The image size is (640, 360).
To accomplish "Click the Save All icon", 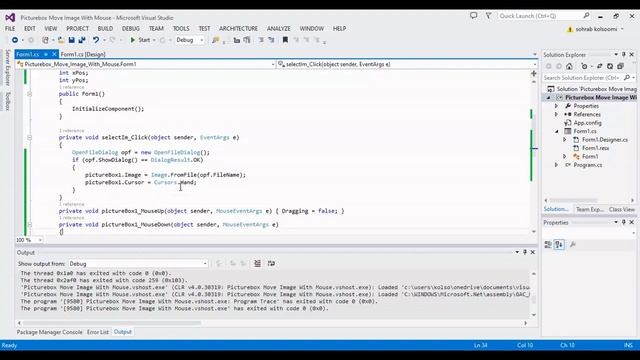I will [82, 40].
